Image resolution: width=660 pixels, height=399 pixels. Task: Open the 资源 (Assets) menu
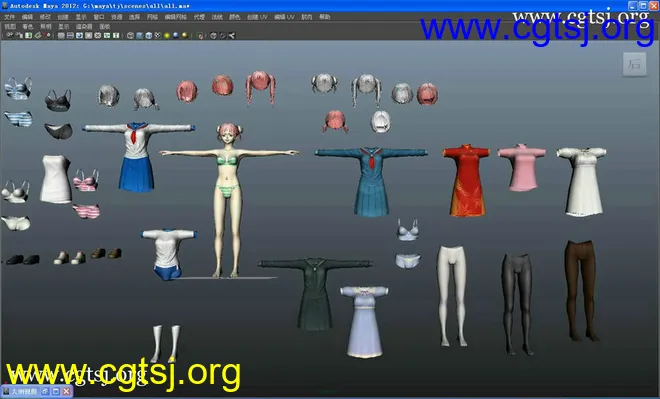click(x=117, y=17)
